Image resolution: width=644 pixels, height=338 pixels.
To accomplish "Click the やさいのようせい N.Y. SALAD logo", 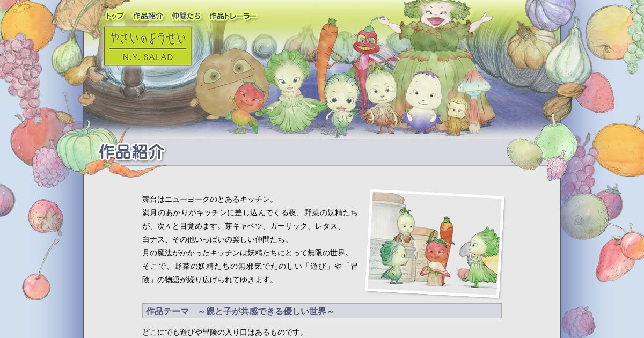I will coord(148,46).
